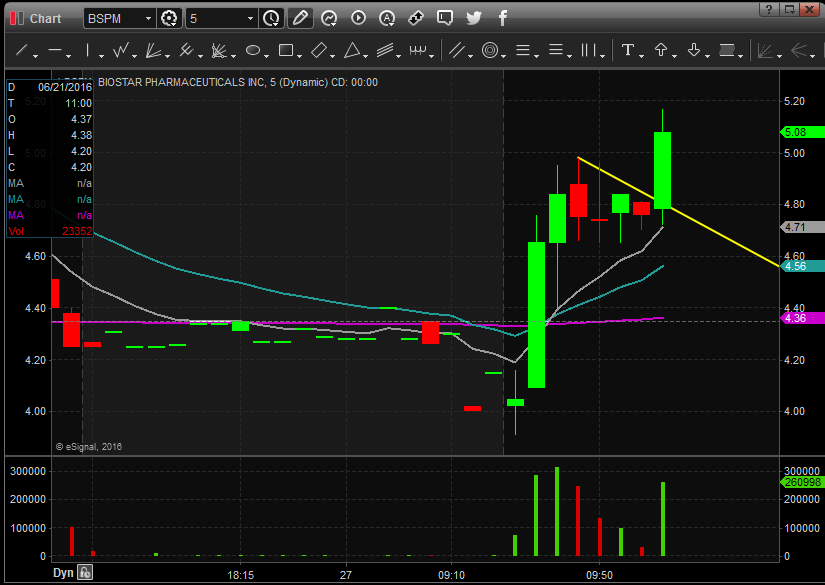The image size is (825, 585).
Task: Open the gear chart settings menu
Action: click(x=169, y=18)
